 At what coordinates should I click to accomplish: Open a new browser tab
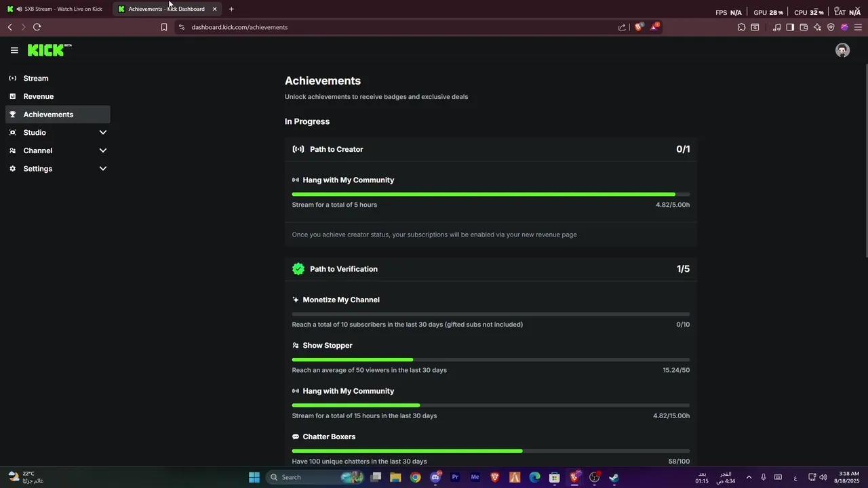[231, 9]
